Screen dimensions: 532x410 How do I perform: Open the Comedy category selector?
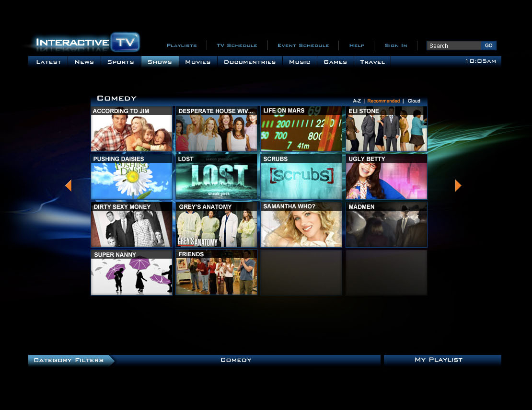click(235, 360)
